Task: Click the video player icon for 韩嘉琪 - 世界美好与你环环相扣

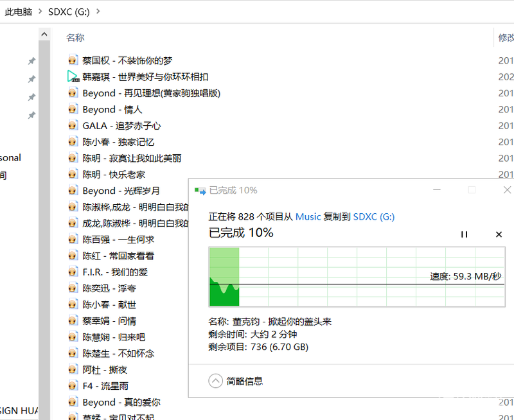Action: tap(73, 76)
